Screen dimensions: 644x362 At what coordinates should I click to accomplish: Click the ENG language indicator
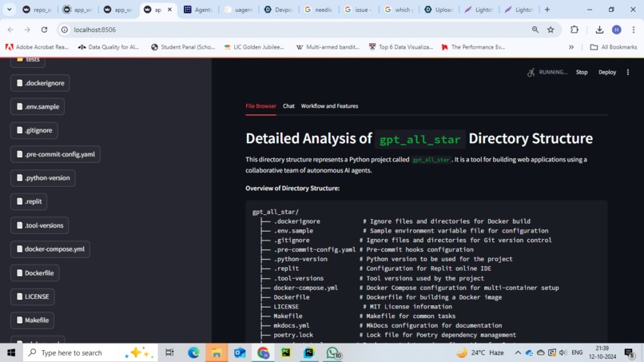point(577,352)
